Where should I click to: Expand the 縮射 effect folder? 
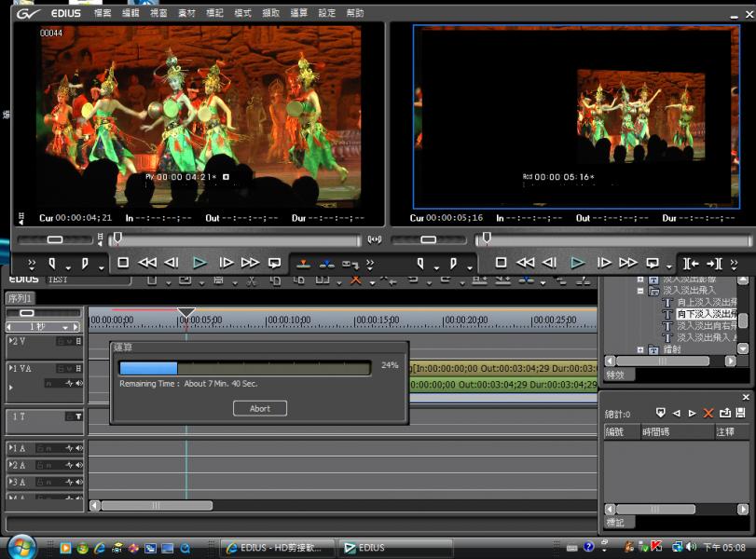tap(640, 349)
